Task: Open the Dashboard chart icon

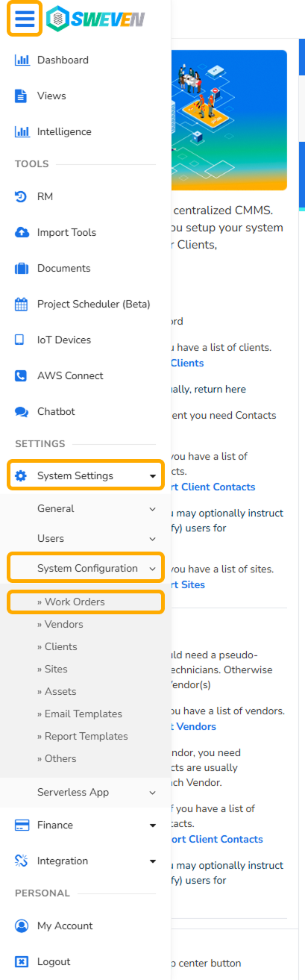Action: pyautogui.click(x=22, y=60)
